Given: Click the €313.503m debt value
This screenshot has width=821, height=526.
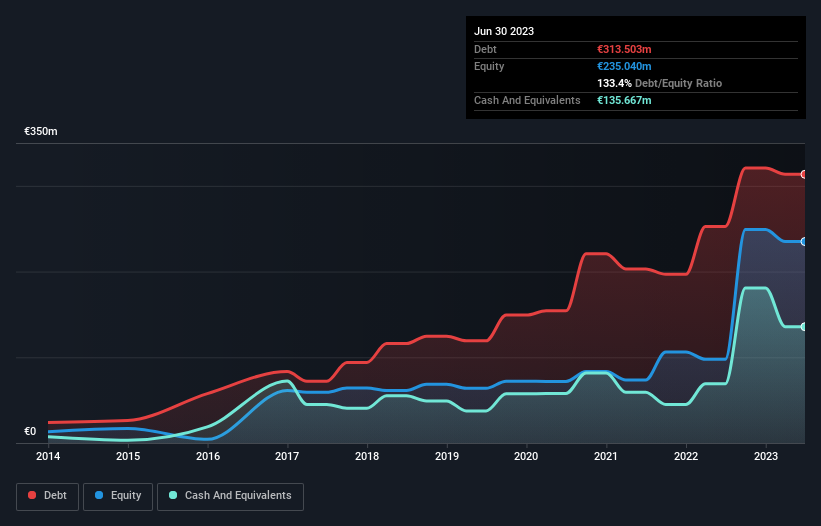Looking at the screenshot, I should [624, 49].
